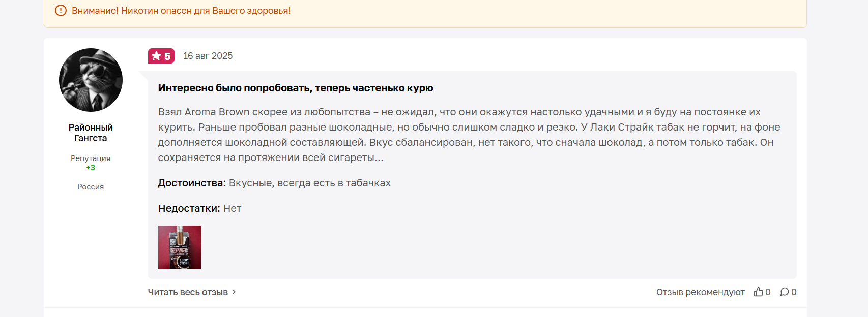Open the Lucky Strike pack photo

pyautogui.click(x=180, y=247)
